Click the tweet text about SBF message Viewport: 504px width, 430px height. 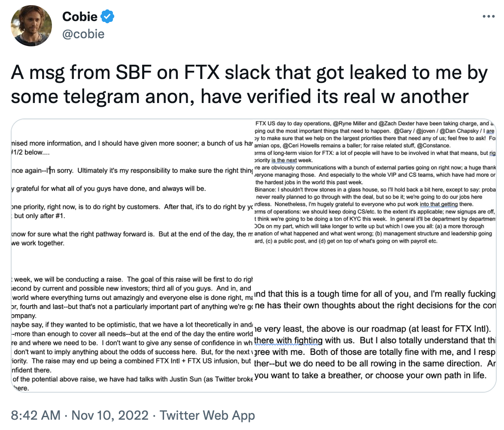coord(249,85)
